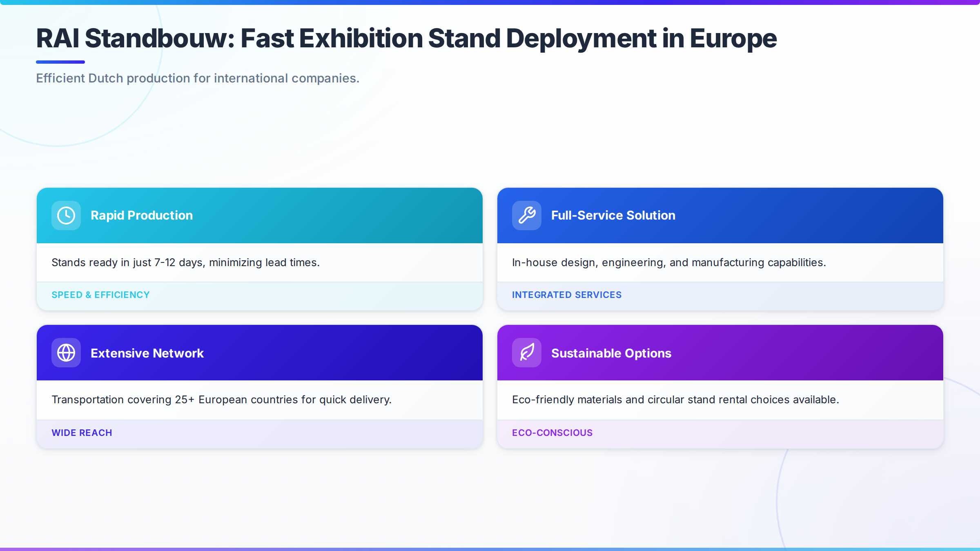Select the Extensive Network heading
Image resolution: width=980 pixels, height=551 pixels.
point(147,353)
